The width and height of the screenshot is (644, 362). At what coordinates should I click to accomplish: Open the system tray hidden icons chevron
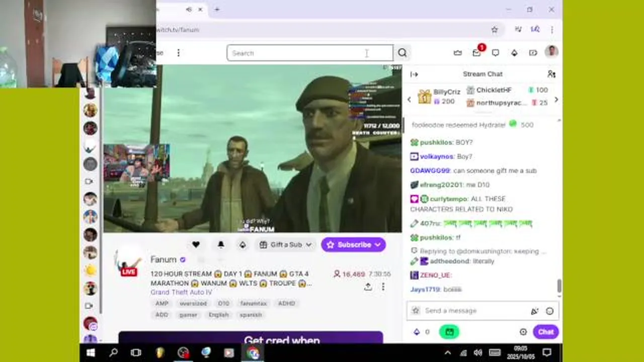coord(448,353)
